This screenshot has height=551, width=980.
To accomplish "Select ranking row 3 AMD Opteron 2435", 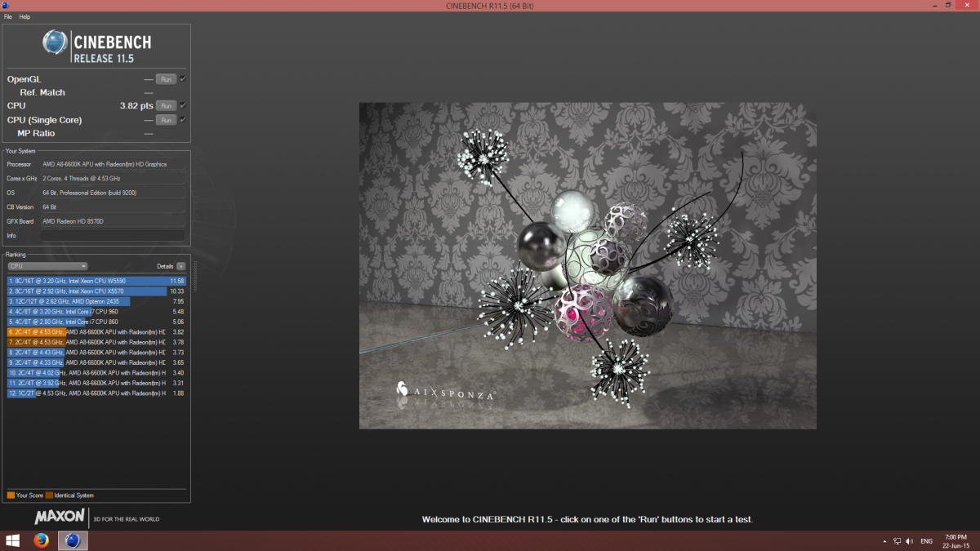I will [x=97, y=301].
